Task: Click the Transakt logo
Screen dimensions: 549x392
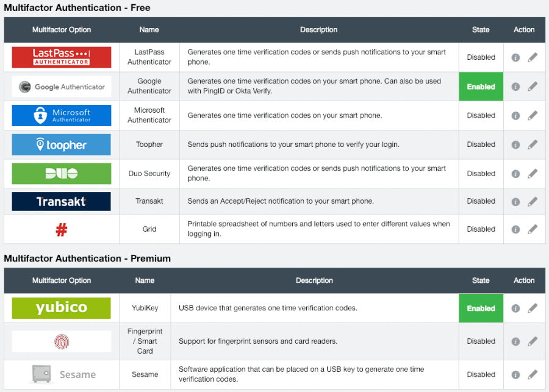Action: pyautogui.click(x=61, y=201)
